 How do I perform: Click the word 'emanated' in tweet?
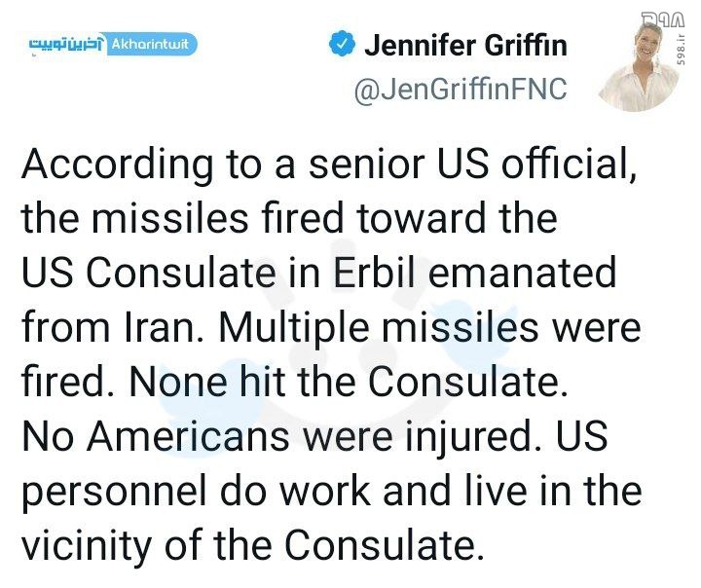[x=522, y=274]
